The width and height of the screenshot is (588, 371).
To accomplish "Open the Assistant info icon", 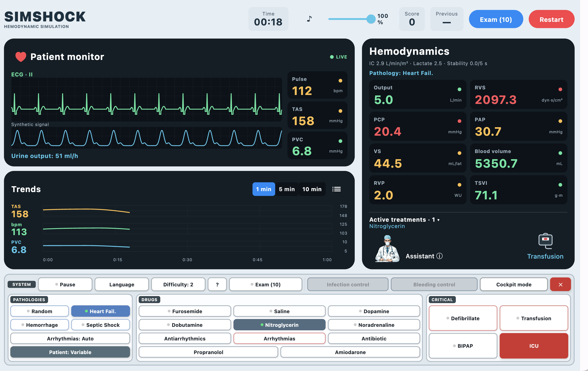I will pyautogui.click(x=439, y=256).
